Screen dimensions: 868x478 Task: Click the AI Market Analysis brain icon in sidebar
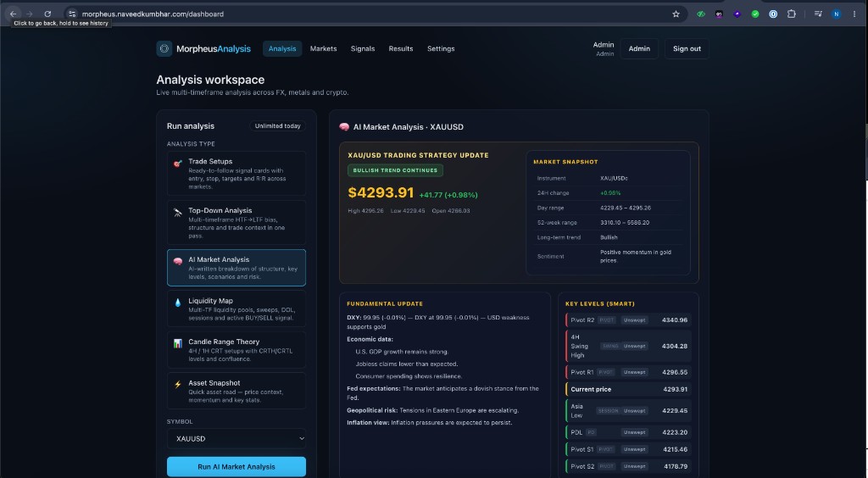click(x=178, y=261)
